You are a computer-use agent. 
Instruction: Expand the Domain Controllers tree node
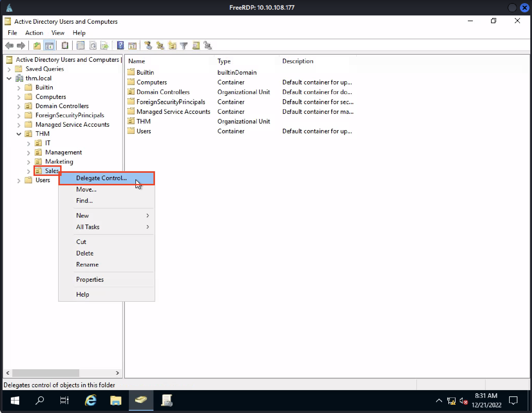point(19,106)
